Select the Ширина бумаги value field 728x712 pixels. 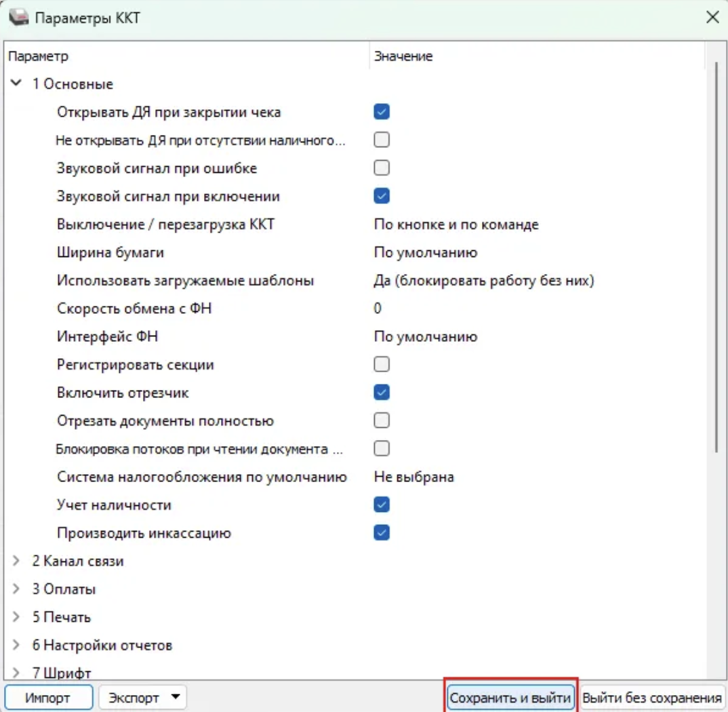click(426, 252)
